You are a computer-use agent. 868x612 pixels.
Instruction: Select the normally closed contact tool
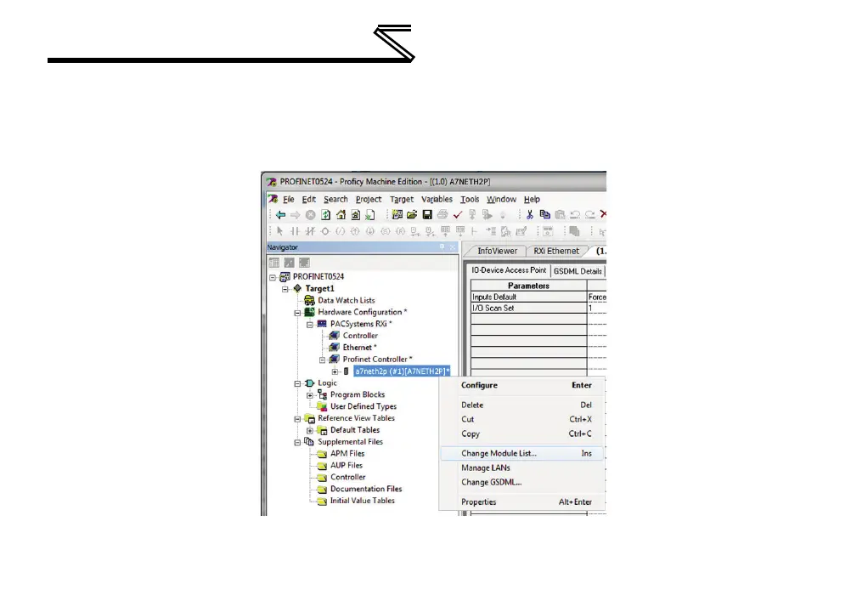[310, 231]
